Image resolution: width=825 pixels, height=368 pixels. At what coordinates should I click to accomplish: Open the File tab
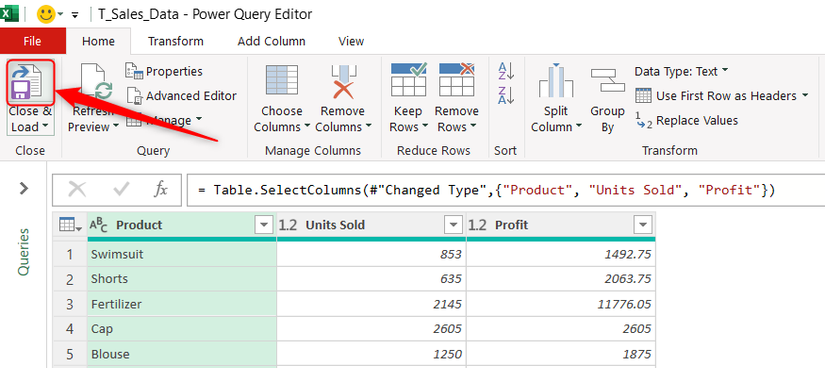tap(33, 41)
